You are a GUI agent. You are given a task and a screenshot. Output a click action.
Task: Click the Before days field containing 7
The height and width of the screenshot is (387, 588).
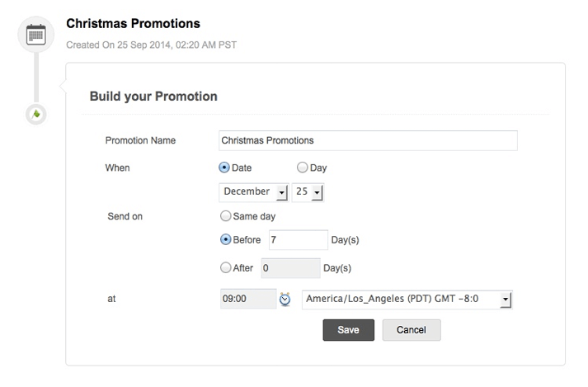(299, 240)
